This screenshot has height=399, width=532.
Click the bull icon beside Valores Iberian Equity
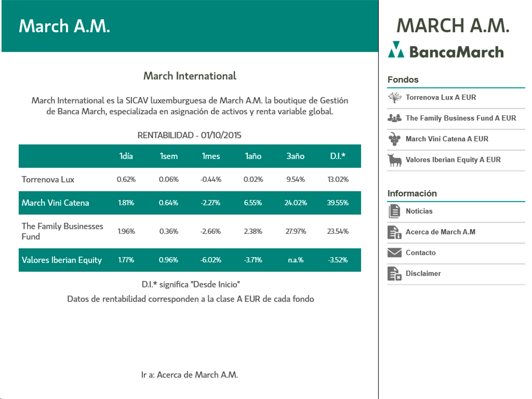click(395, 160)
